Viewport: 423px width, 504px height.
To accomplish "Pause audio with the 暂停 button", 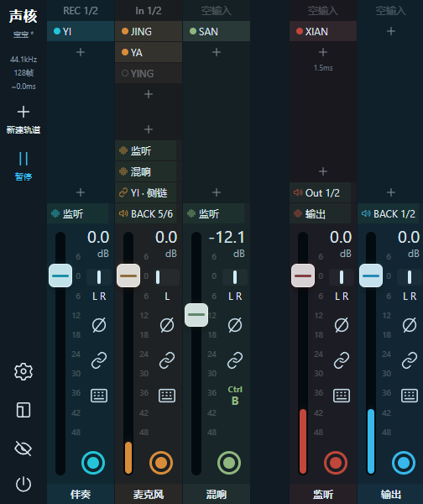I will click(23, 166).
